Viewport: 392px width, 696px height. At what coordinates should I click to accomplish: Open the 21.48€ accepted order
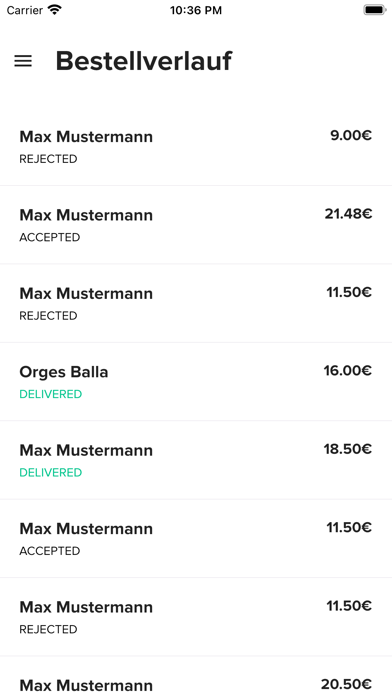click(196, 225)
